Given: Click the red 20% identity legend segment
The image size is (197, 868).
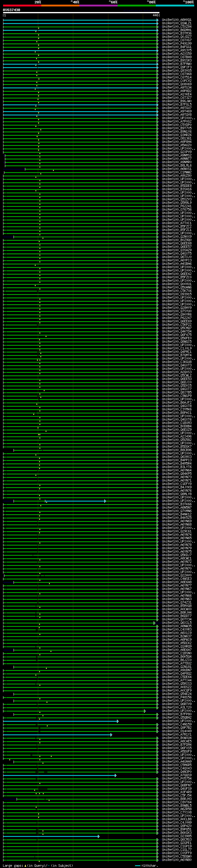Looking at the screenshot, I should pyautogui.click(x=22, y=6).
